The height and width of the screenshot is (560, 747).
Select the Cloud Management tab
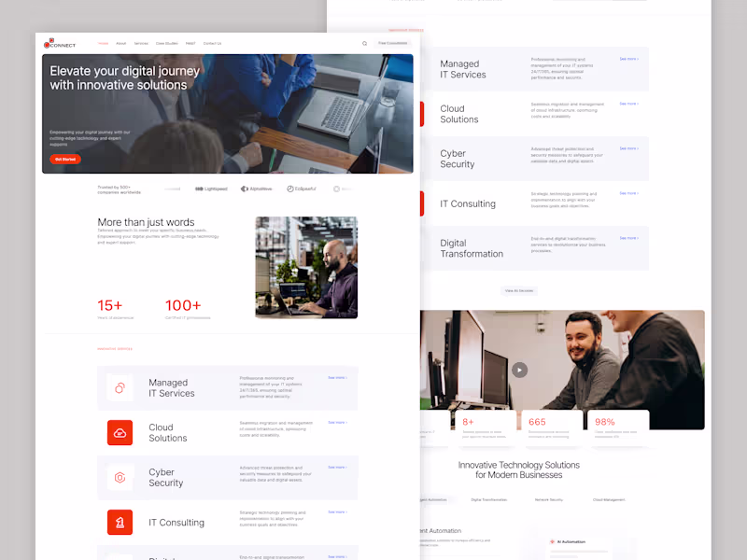click(x=609, y=500)
